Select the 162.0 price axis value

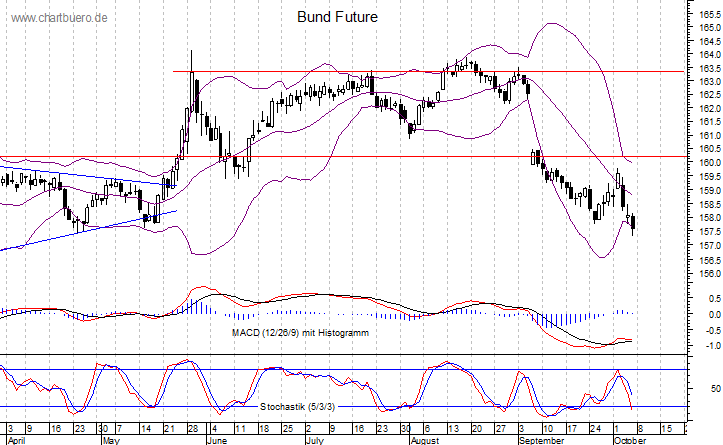coord(710,109)
